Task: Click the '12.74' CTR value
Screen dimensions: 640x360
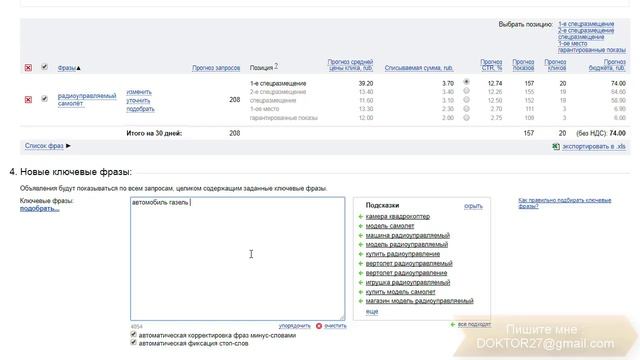Action: click(495, 83)
